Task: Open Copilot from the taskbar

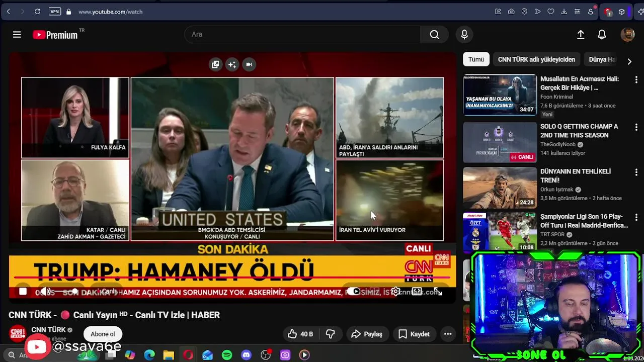Action: coord(130,355)
